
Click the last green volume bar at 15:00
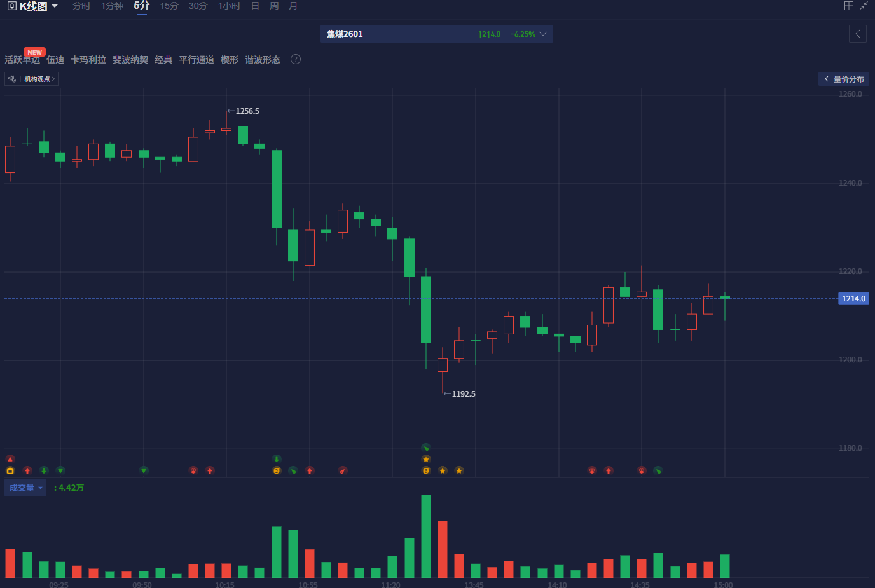point(725,566)
